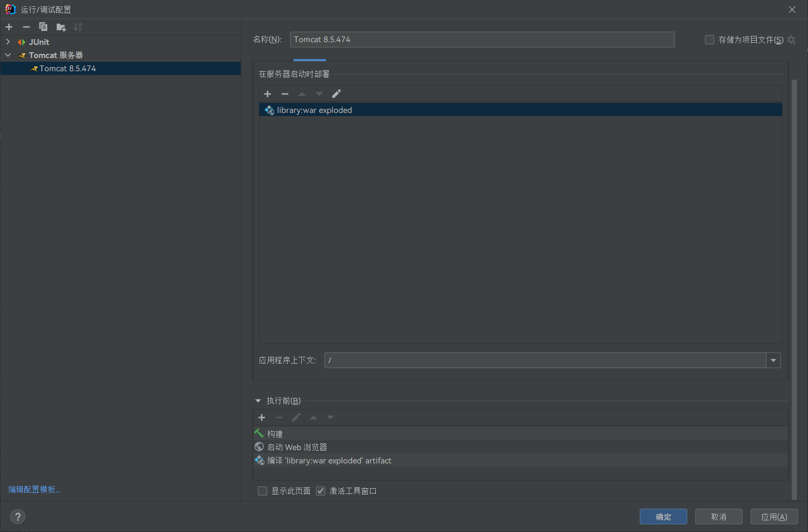Add a deployment artifact with plus icon
This screenshot has width=808, height=532.
(x=268, y=94)
